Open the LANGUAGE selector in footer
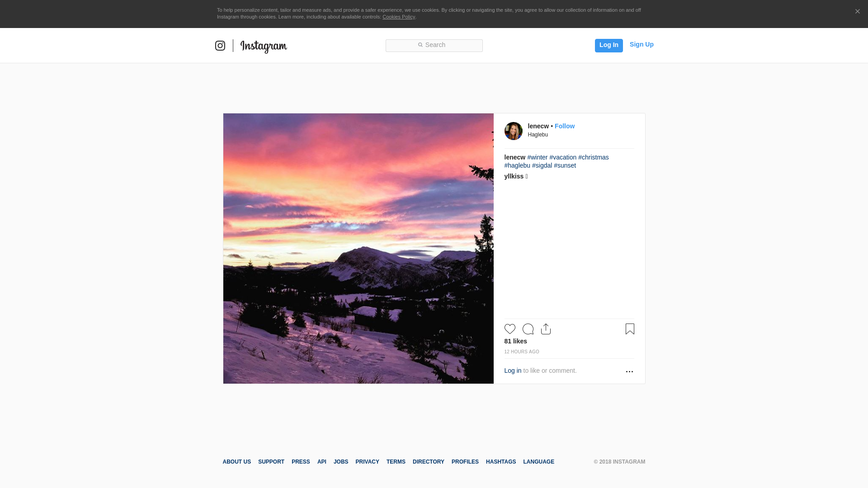 pyautogui.click(x=538, y=462)
